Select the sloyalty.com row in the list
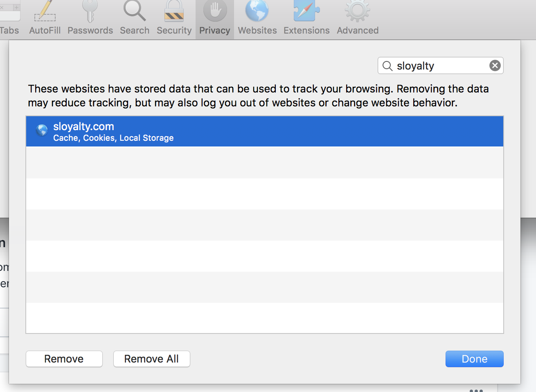Image resolution: width=536 pixels, height=392 pixels. (x=265, y=131)
